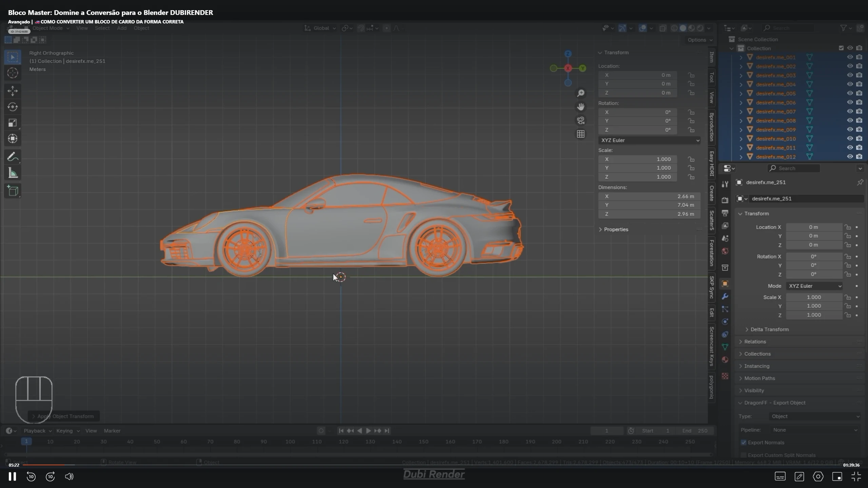Open the XYZ Euler rotation mode dropdown in sidebar
The height and width of the screenshot is (488, 868).
coord(649,140)
